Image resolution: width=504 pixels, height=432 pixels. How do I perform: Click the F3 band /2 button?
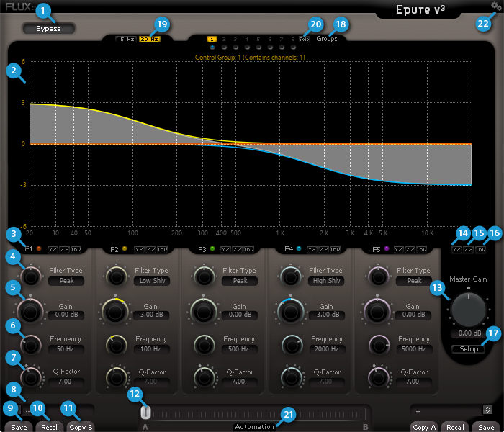pyautogui.click(x=235, y=250)
